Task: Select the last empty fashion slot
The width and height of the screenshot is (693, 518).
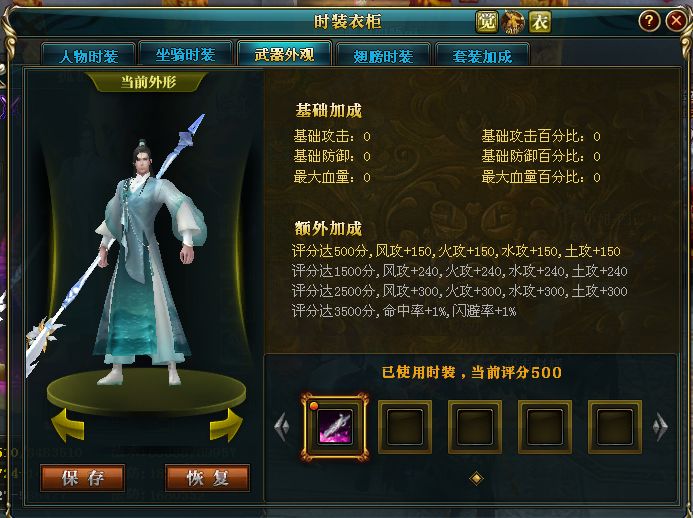Action: pyautogui.click(x=614, y=427)
